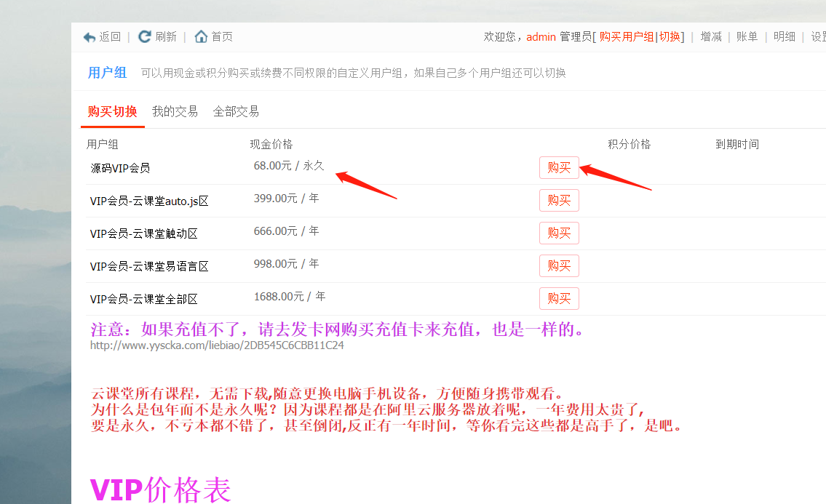Click 到期时间 column header
This screenshot has width=826, height=504.
click(x=737, y=144)
